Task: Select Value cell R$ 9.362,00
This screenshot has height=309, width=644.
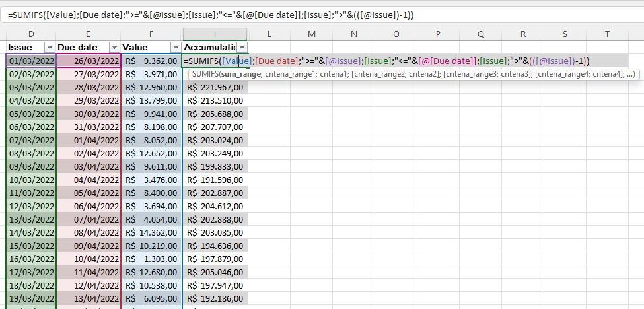Action: click(x=151, y=61)
